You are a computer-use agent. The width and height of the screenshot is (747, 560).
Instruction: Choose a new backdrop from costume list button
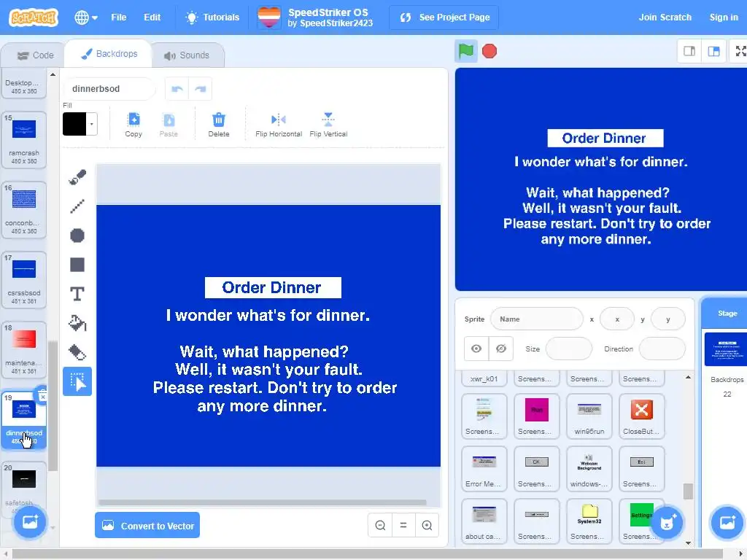29,522
